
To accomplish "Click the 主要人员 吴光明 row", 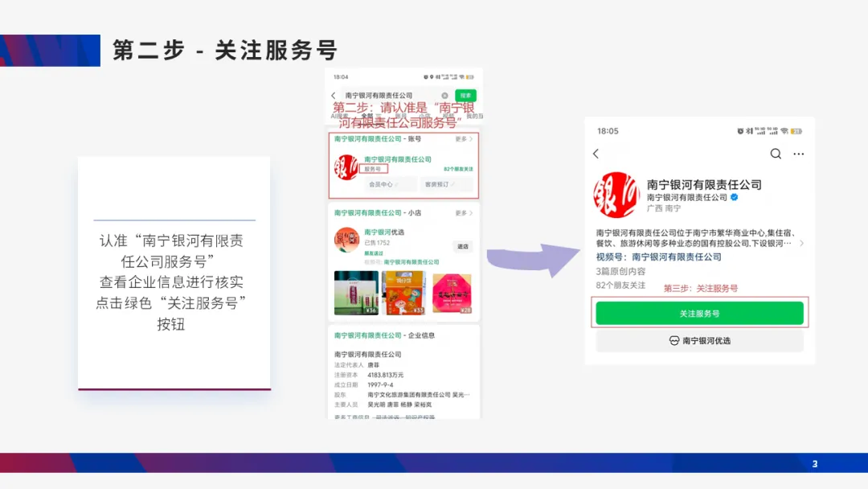I will point(383,405).
